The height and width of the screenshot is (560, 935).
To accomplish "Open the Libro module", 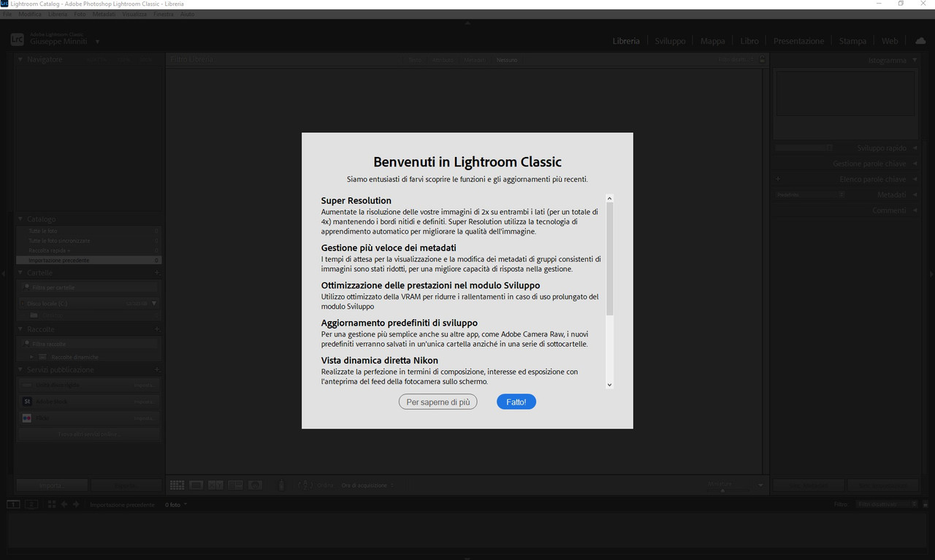I will click(x=749, y=41).
